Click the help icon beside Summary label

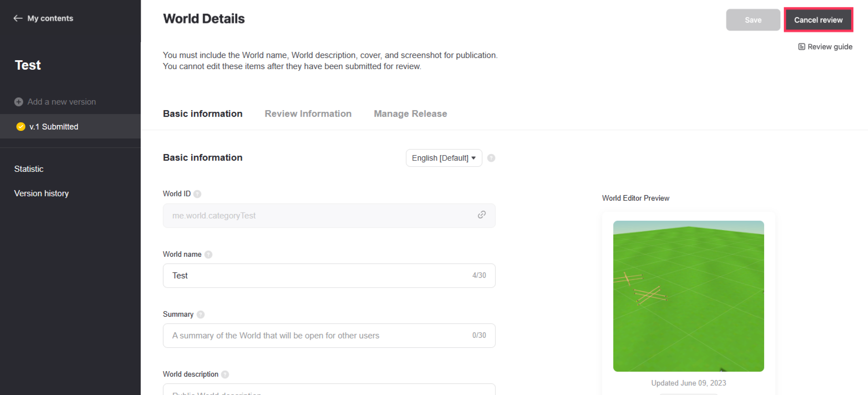pyautogui.click(x=200, y=314)
